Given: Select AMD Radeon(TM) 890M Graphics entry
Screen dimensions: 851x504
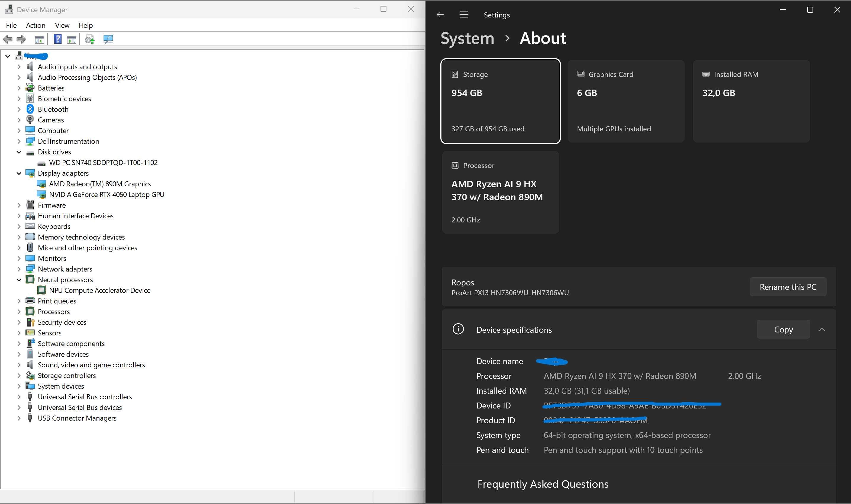Looking at the screenshot, I should click(x=100, y=184).
